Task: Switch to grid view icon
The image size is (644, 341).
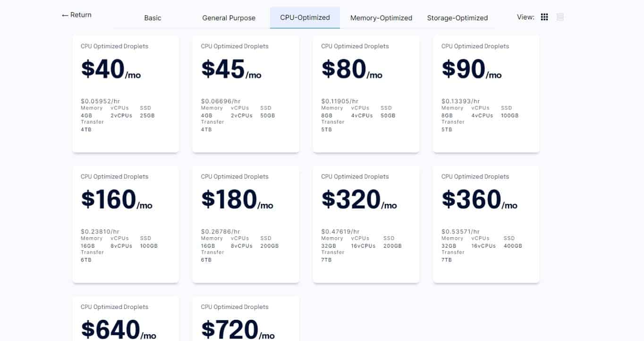Action: pyautogui.click(x=544, y=17)
